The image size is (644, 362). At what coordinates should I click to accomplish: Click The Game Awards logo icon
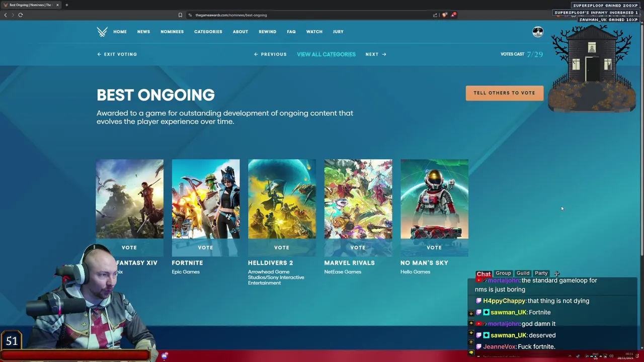[x=102, y=32]
